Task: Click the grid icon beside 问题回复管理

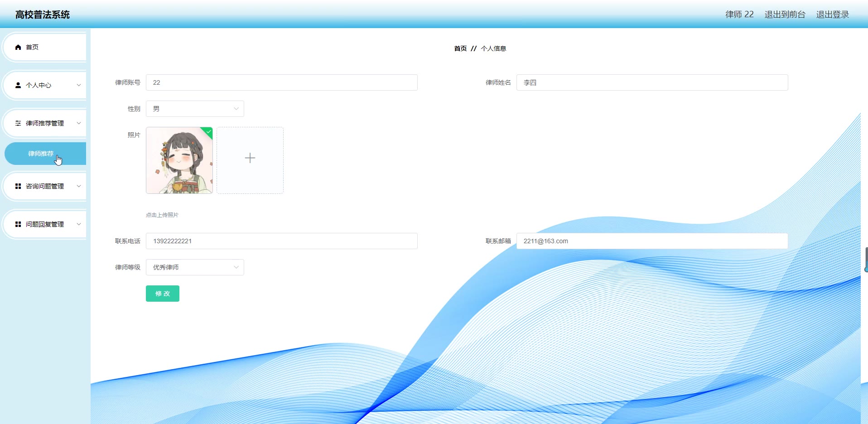Action: (x=18, y=224)
